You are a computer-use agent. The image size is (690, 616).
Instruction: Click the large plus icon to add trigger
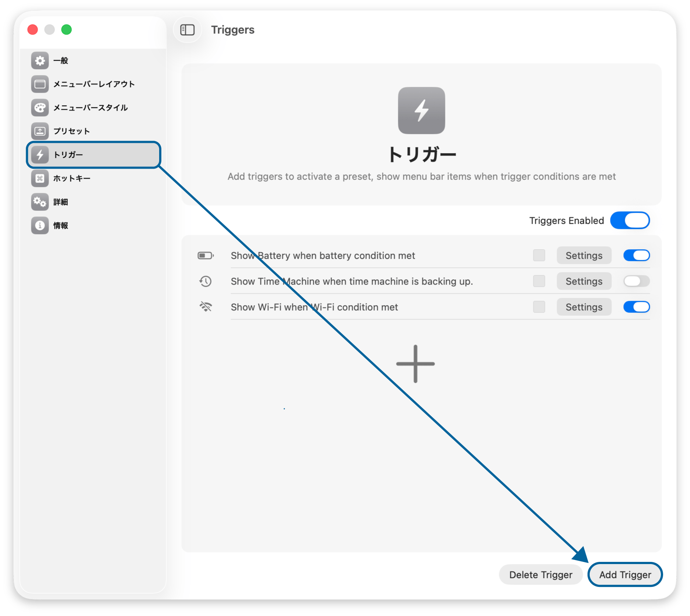tap(415, 364)
